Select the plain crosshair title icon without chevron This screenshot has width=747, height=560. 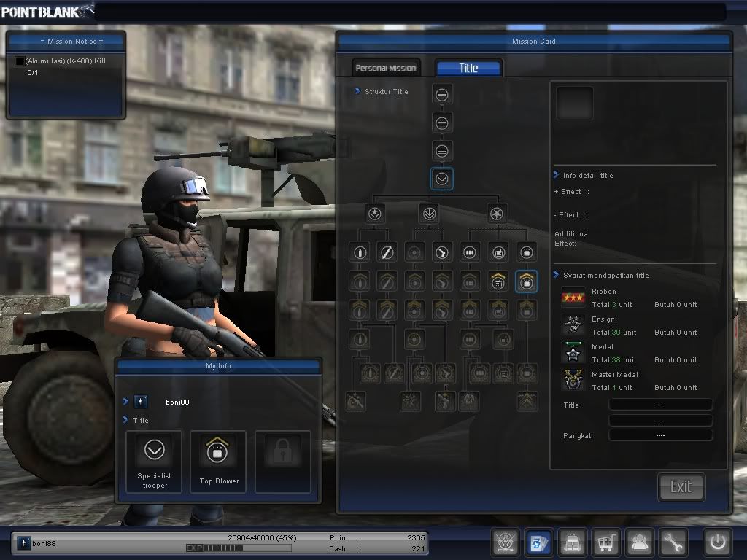[x=414, y=253]
